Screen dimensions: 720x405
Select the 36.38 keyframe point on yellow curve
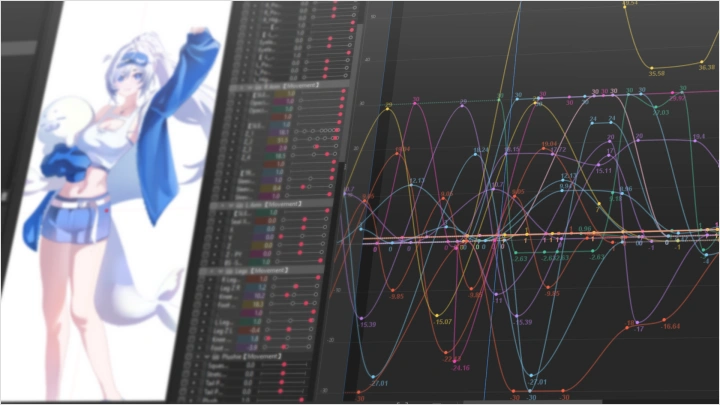(x=702, y=62)
